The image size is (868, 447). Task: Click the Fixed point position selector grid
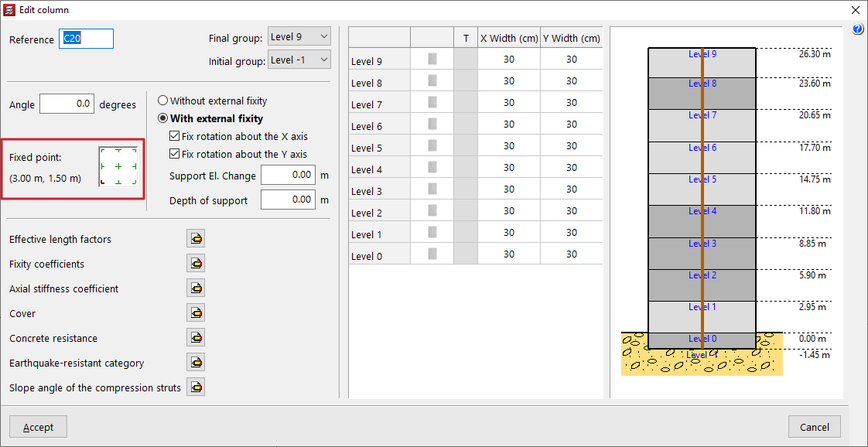pyautogui.click(x=118, y=167)
